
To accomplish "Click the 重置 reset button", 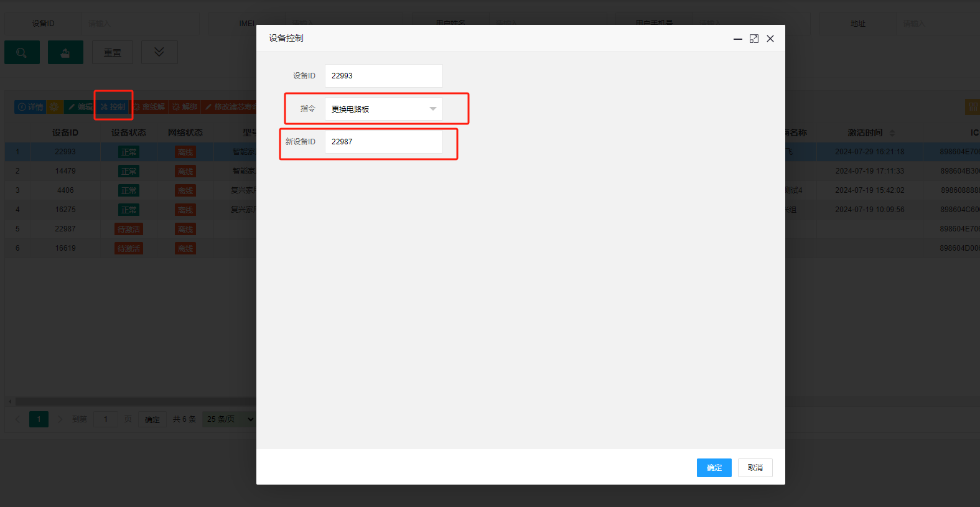I will click(113, 52).
